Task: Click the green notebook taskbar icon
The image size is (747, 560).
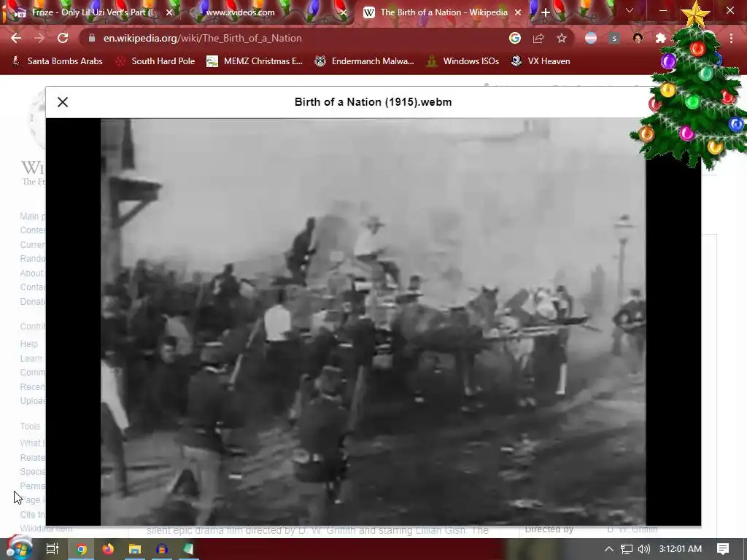Action: click(188, 549)
